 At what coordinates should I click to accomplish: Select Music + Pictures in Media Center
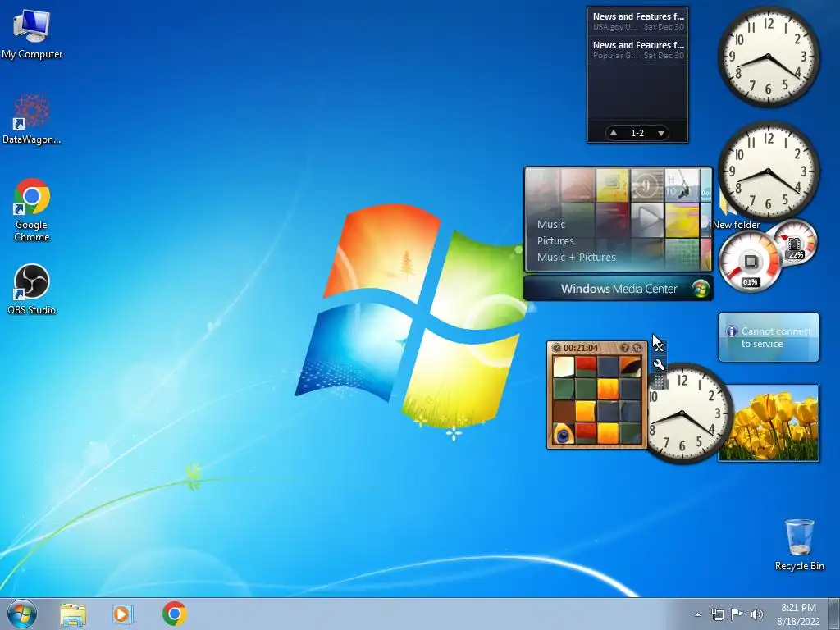click(x=577, y=257)
